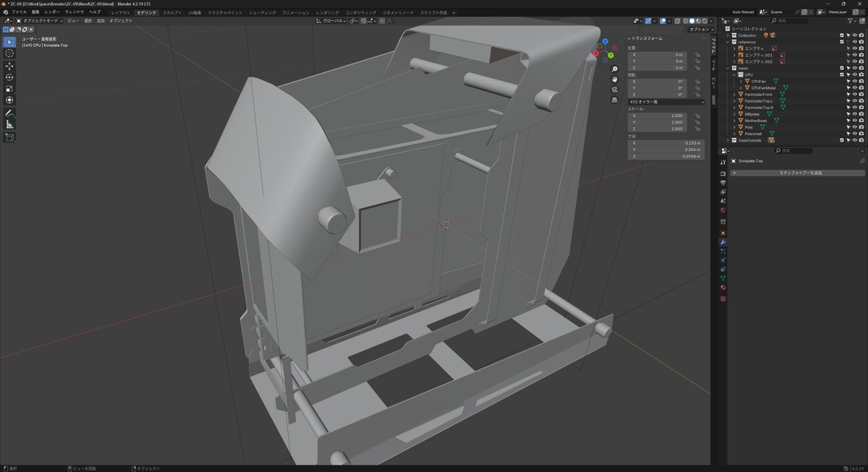Open the Object Constraints properties tab
Screen dimensions: 868x472
(723, 269)
